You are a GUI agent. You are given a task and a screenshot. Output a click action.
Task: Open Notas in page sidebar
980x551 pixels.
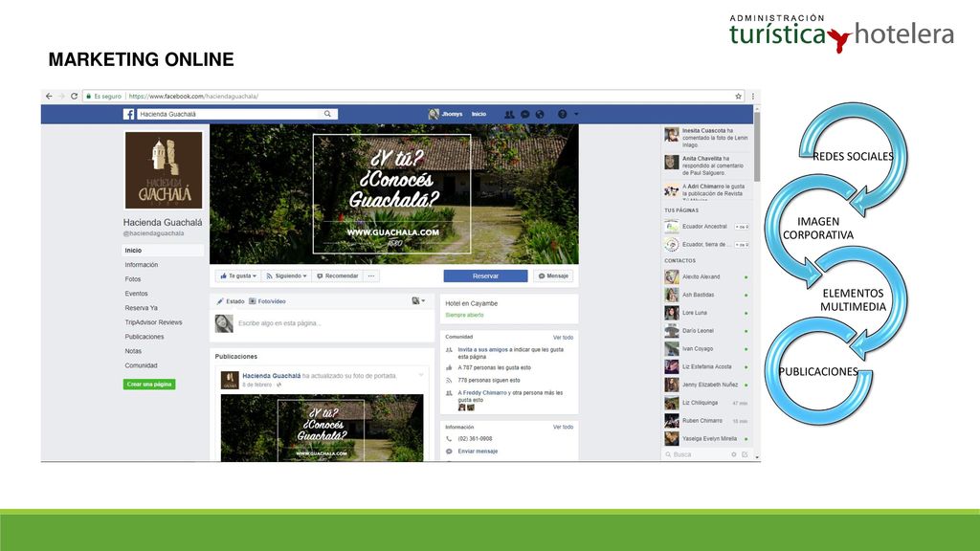click(133, 351)
